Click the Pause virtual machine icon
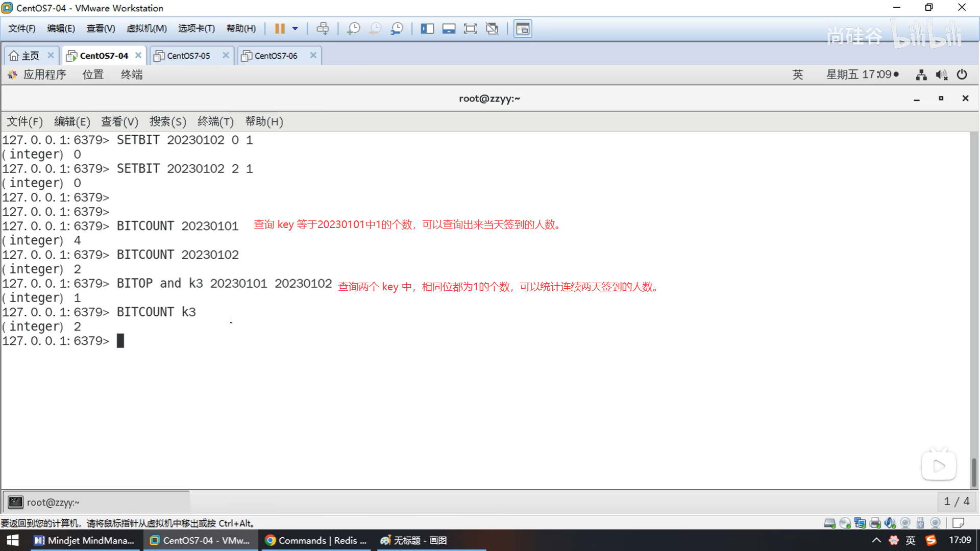 click(x=279, y=29)
